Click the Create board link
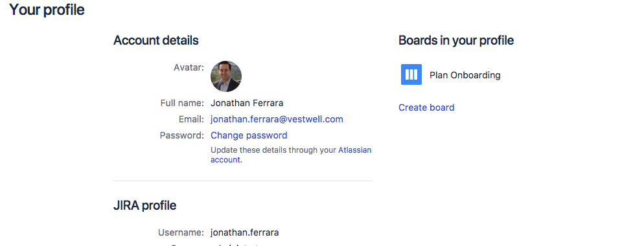This screenshot has width=644, height=246. 426,107
